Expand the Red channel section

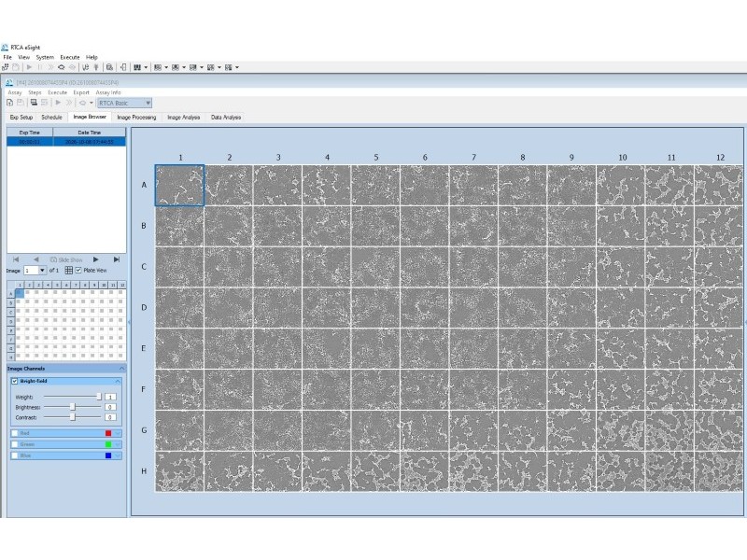point(118,433)
